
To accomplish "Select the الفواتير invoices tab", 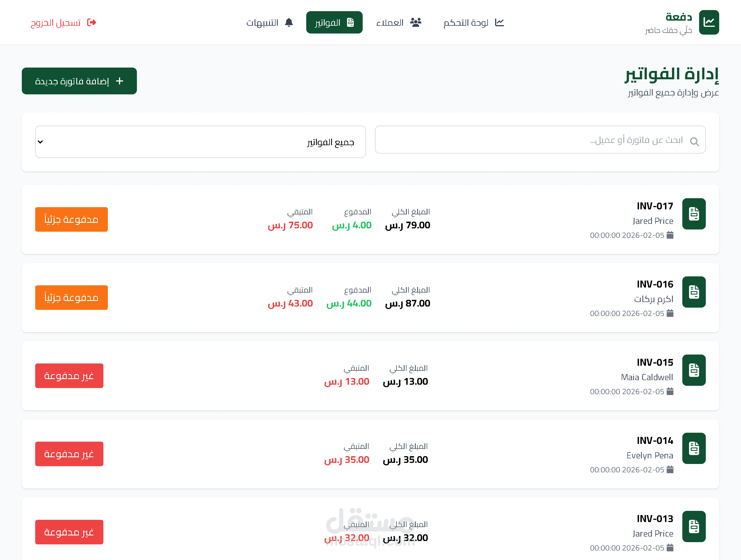I will click(334, 22).
